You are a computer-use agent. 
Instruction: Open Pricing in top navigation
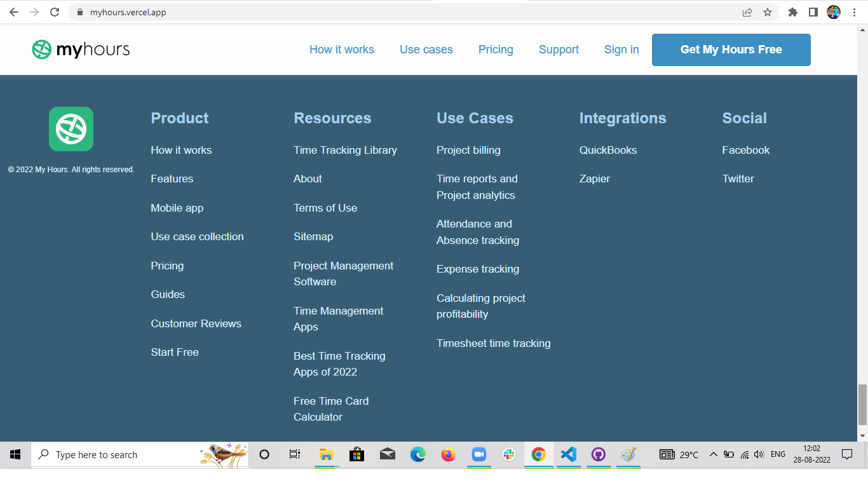point(496,50)
